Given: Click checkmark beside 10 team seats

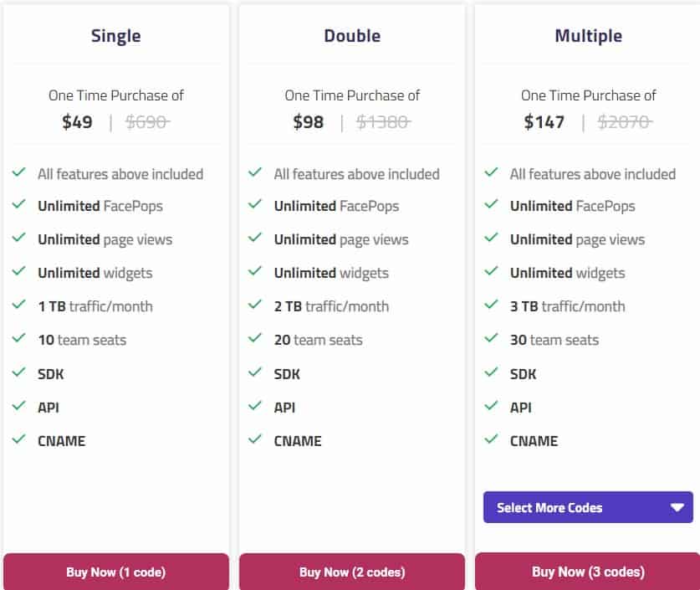Looking at the screenshot, I should (x=18, y=339).
